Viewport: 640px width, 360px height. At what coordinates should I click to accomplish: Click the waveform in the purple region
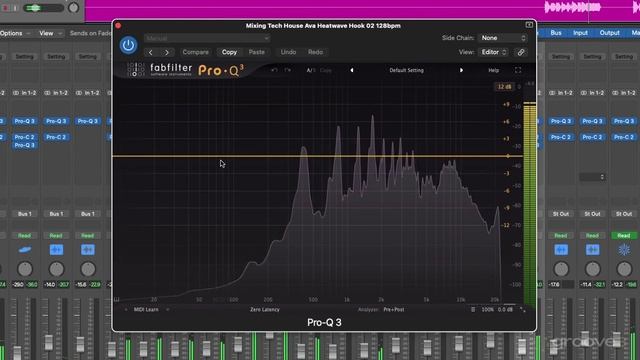point(573,7)
